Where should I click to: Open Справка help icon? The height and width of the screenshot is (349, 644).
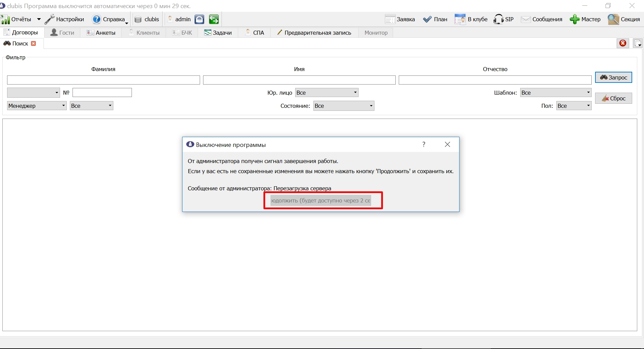pyautogui.click(x=96, y=19)
